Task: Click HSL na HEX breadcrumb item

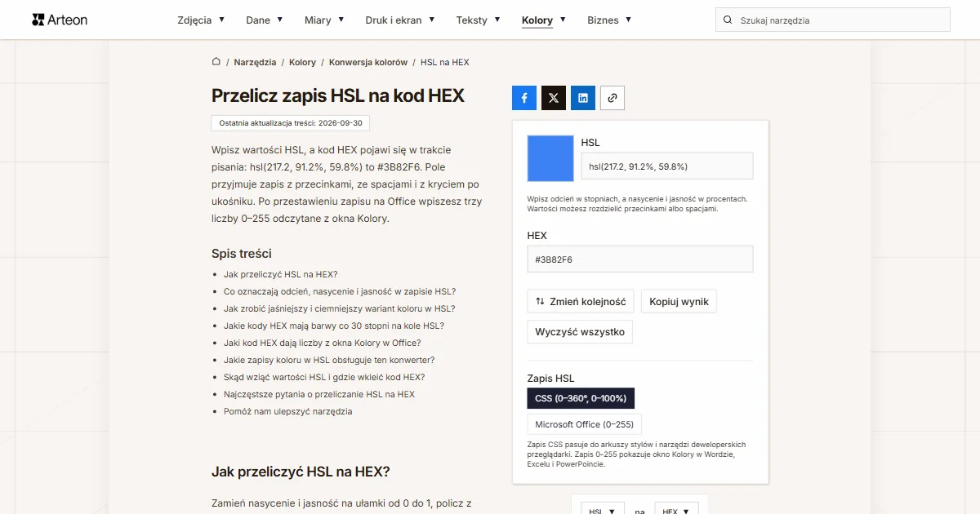Action: coord(445,62)
